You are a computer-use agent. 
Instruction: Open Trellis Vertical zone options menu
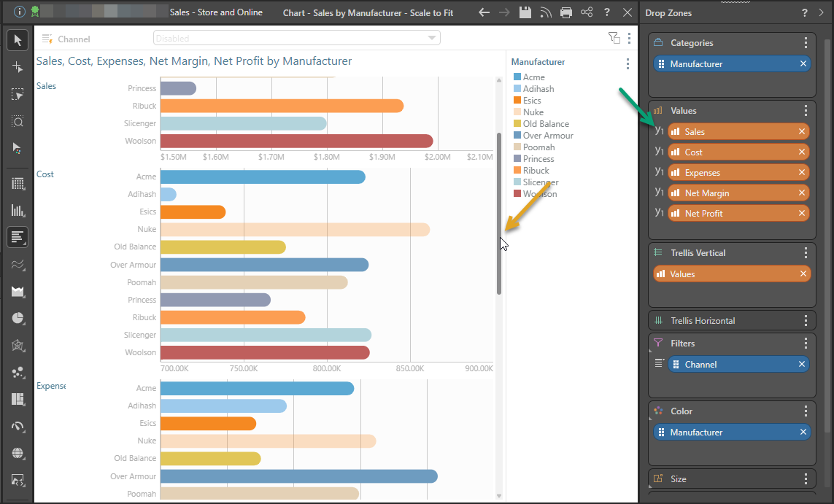point(806,253)
